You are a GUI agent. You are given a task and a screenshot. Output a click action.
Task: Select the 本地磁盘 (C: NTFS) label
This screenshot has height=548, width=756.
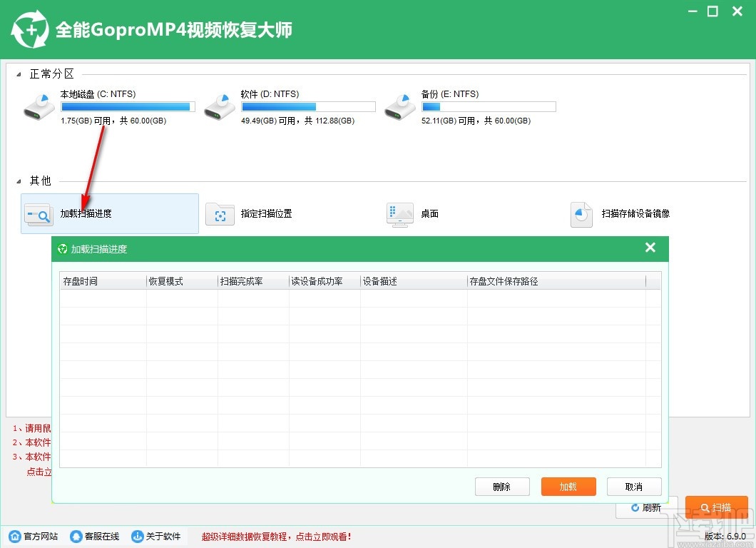coord(98,94)
